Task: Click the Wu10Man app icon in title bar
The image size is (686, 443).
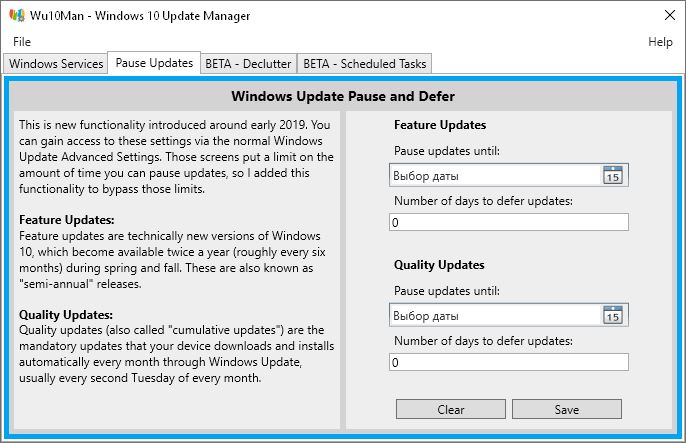Action: pyautogui.click(x=16, y=16)
